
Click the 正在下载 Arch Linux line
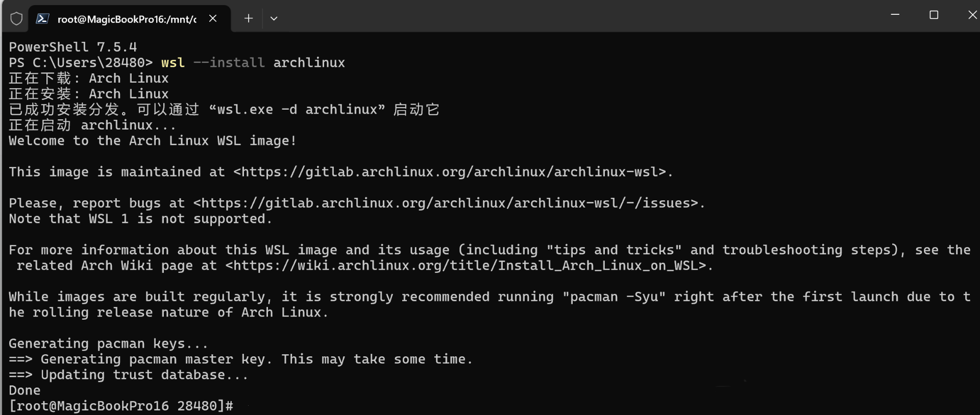point(88,78)
